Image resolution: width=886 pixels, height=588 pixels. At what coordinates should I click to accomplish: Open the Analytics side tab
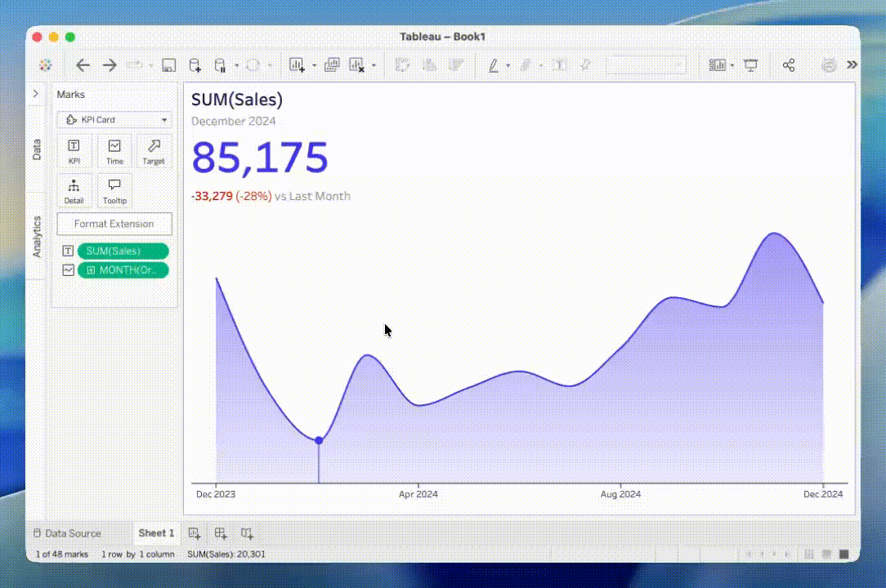coord(36,237)
